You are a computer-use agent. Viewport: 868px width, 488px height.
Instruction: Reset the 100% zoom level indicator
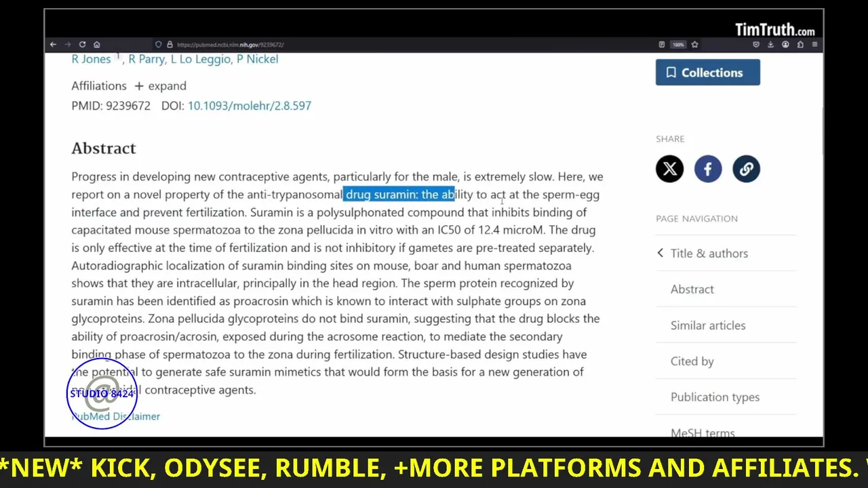[678, 45]
